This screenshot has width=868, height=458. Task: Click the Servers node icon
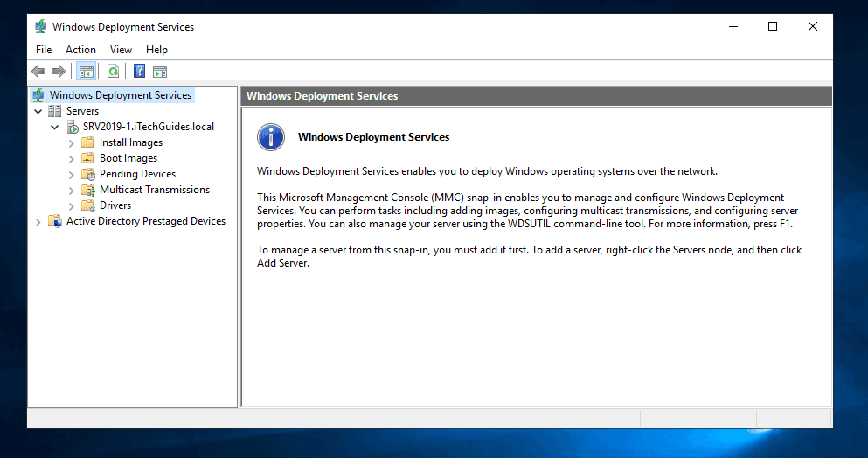coord(55,111)
